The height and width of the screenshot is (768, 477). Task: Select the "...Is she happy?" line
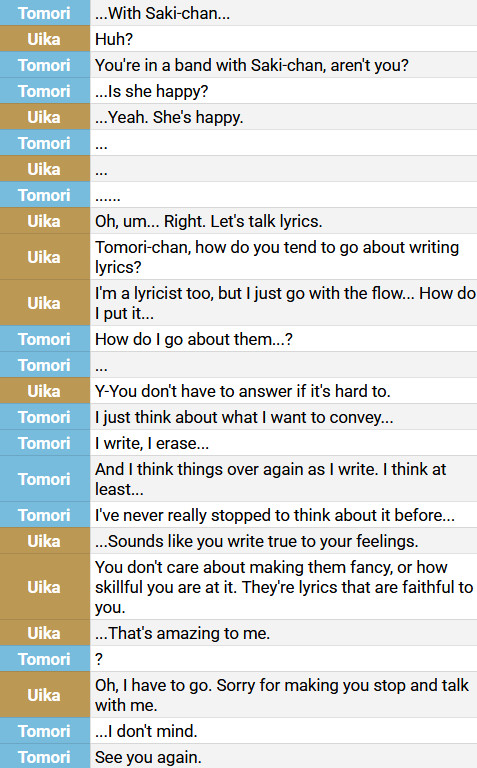(x=151, y=91)
